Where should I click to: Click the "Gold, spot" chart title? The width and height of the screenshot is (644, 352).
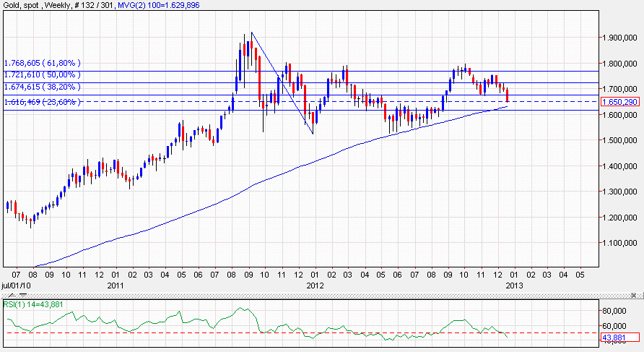click(x=19, y=5)
